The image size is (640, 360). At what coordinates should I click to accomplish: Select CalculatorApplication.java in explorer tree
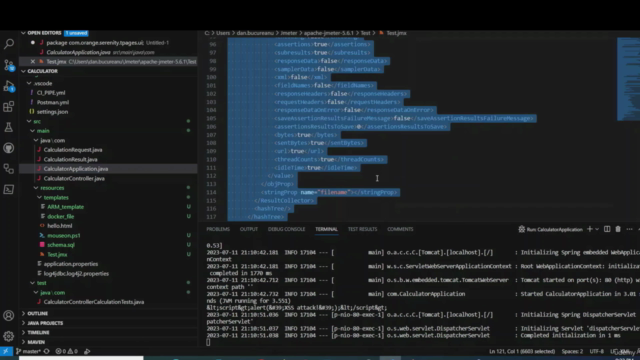76,169
